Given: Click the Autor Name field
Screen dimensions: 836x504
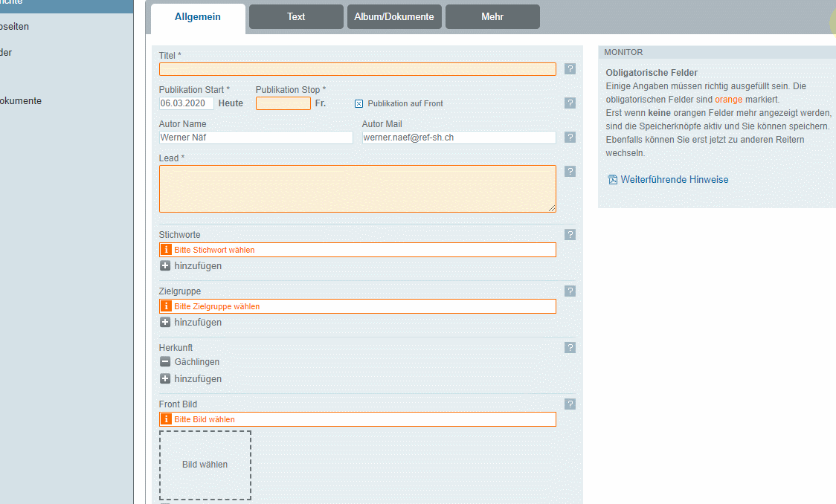Looking at the screenshot, I should point(256,138).
